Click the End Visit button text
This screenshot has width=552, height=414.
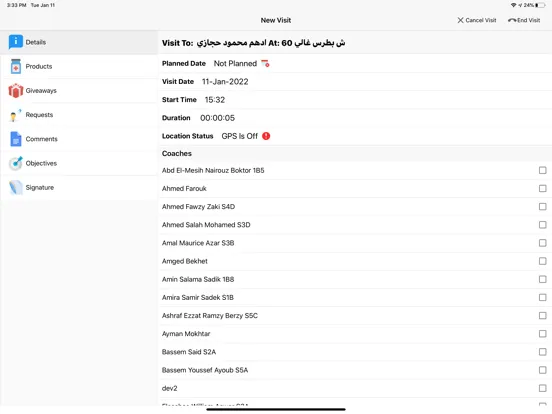coord(528,20)
